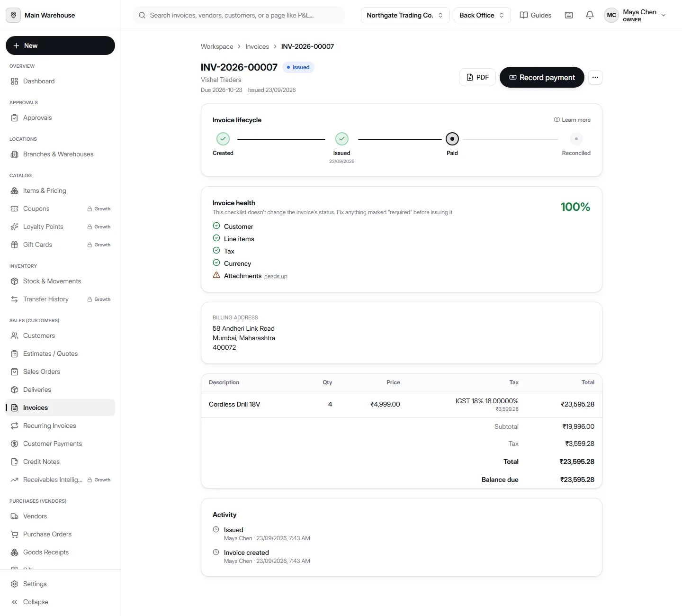Screen dimensions: 682x616
Task: Open Goods Receipts in sidebar
Action: pos(60,553)
